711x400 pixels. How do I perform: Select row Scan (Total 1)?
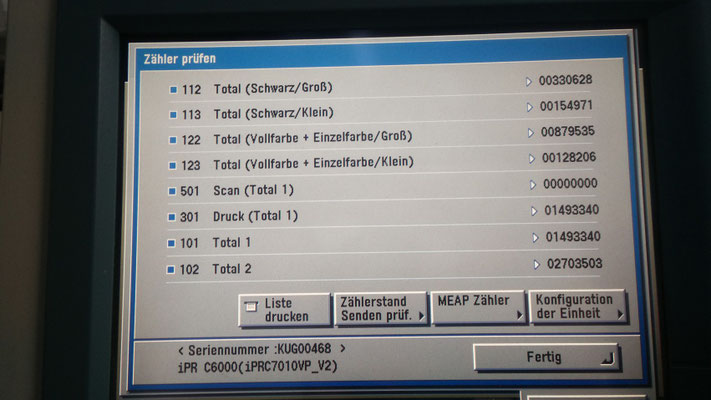click(x=253, y=190)
